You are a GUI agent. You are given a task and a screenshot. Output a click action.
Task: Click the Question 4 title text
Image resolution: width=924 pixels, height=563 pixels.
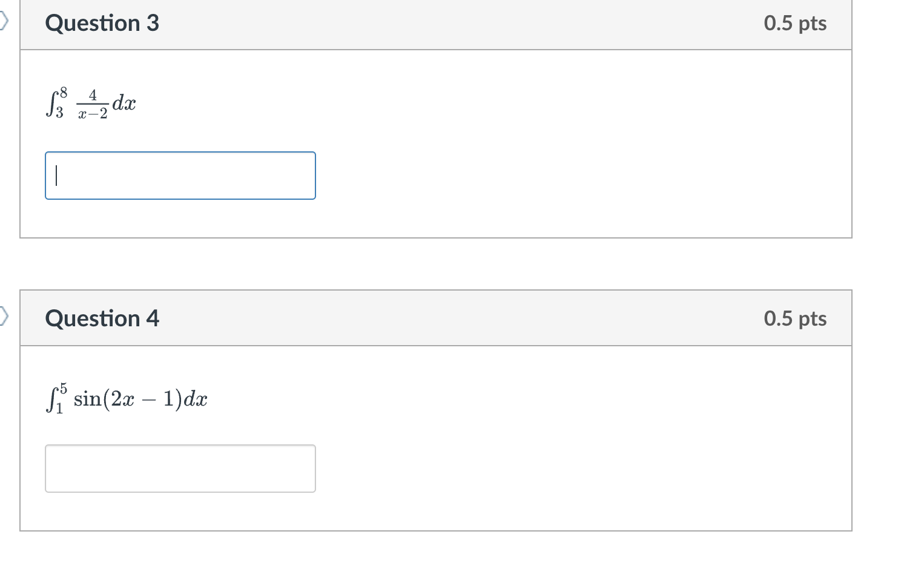[x=101, y=318]
